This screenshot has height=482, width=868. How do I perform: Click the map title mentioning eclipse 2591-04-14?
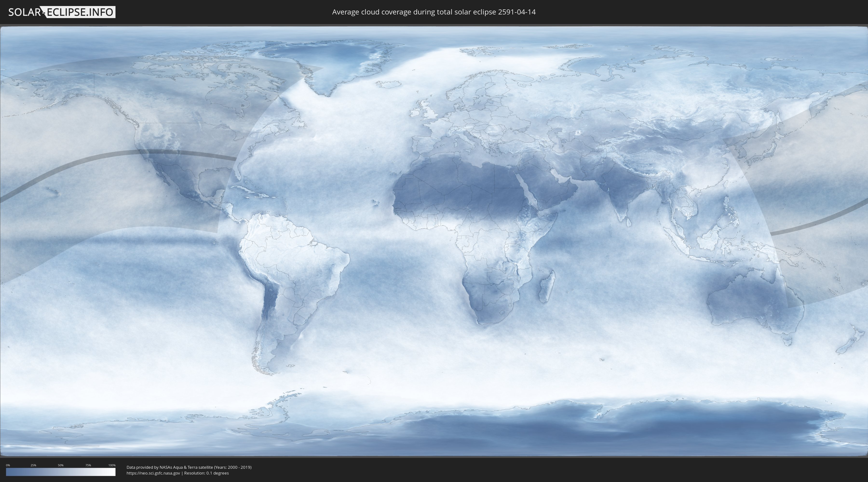434,12
